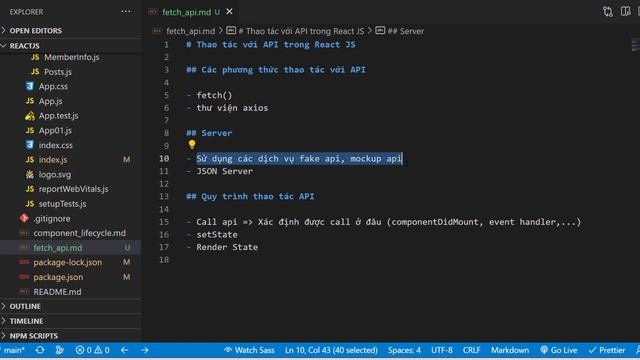Select fetch_api.md in the explorer tree
Viewport: 640px width, 360px height.
pyautogui.click(x=71, y=248)
